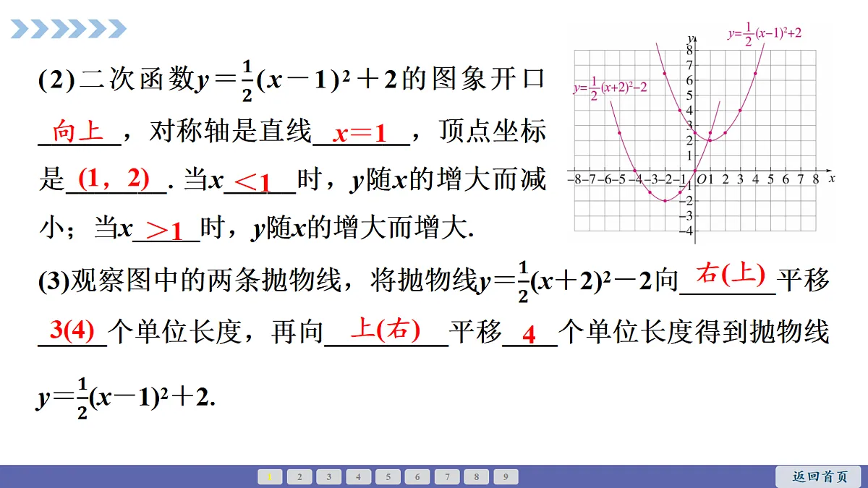Go to page 5 button
This screenshot has height=488, width=868.
[x=388, y=477]
